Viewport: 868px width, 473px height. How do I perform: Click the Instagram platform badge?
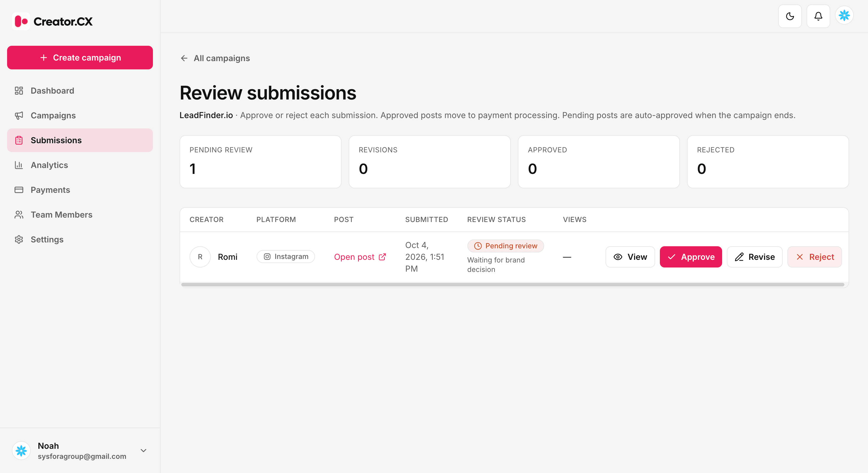click(x=286, y=257)
